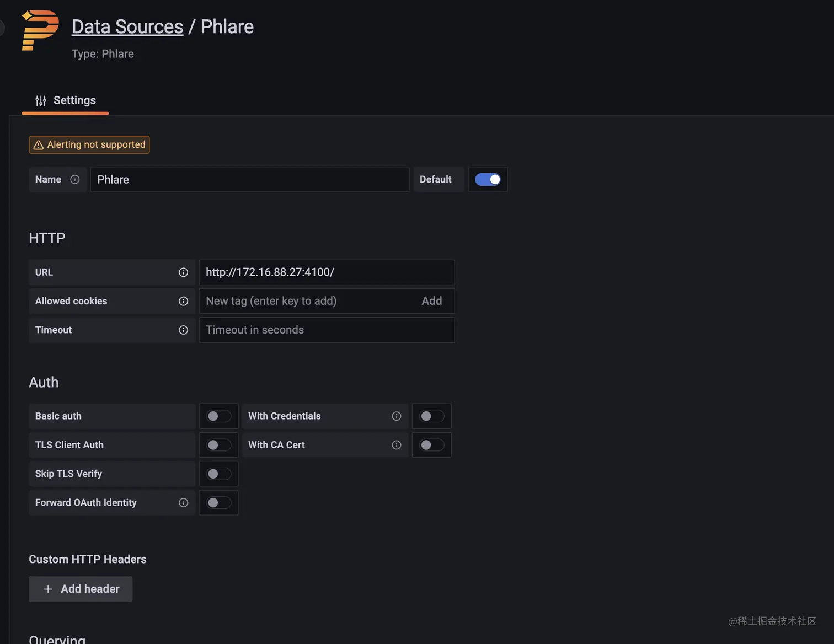Image resolution: width=834 pixels, height=644 pixels.
Task: Switch on With Credentials
Action: click(x=431, y=416)
